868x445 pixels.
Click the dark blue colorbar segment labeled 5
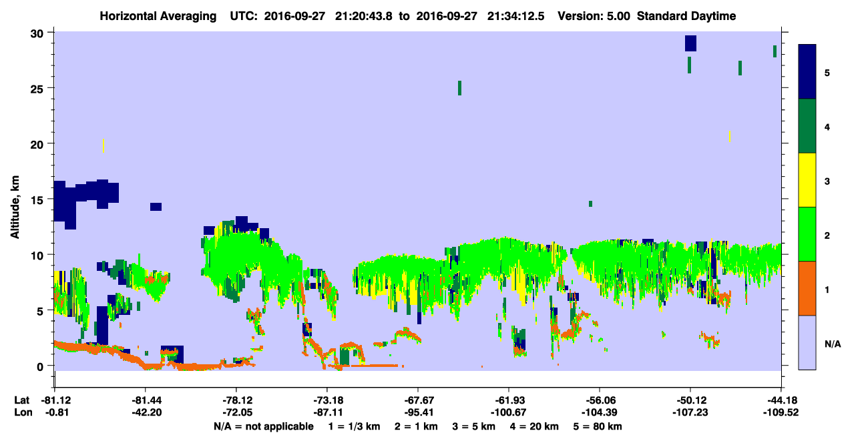[x=807, y=71]
